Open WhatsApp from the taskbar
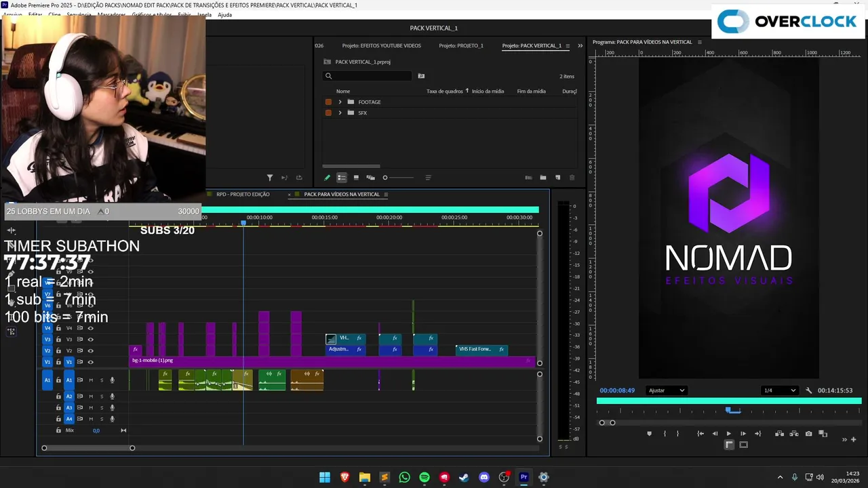 405,477
